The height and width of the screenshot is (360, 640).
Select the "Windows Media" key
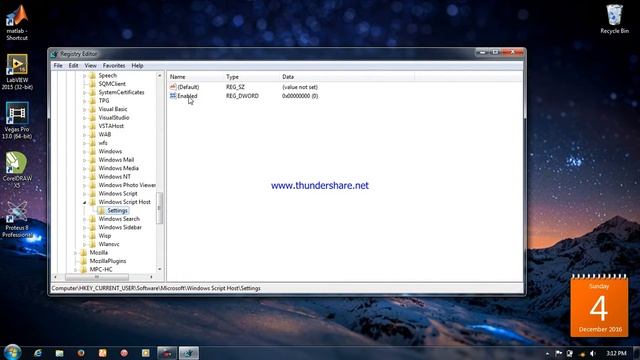tap(118, 168)
